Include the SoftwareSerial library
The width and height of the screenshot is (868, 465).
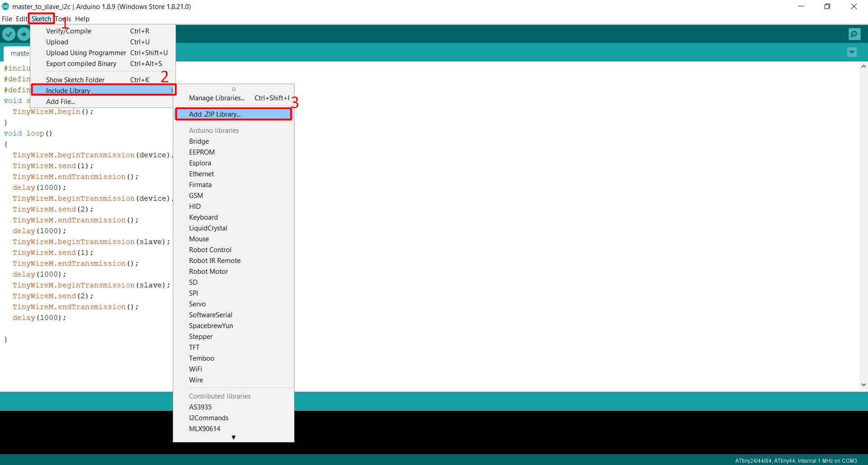pos(233,315)
